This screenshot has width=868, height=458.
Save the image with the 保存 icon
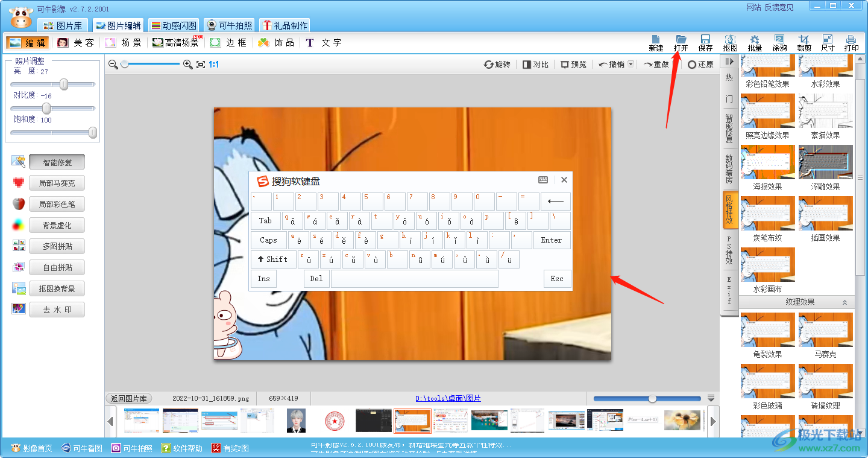click(x=705, y=43)
